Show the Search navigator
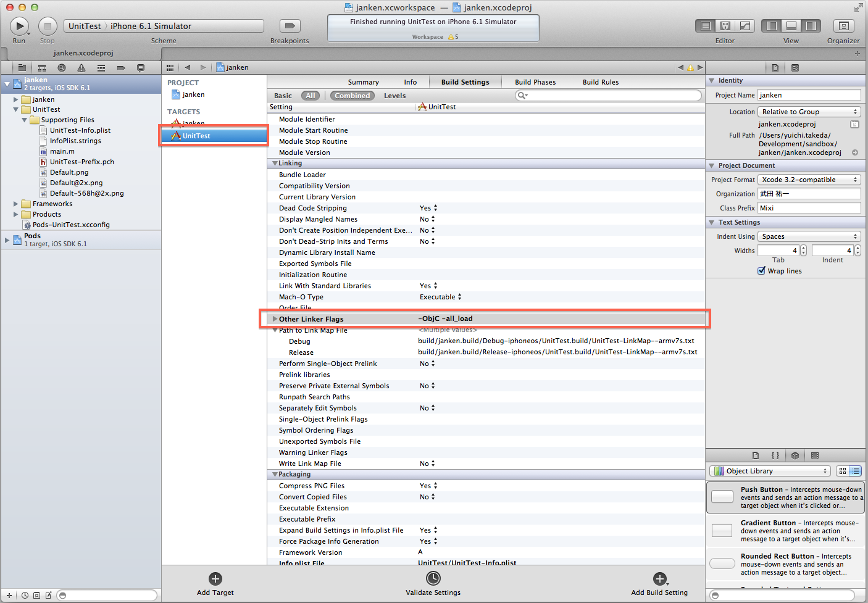 [62, 68]
